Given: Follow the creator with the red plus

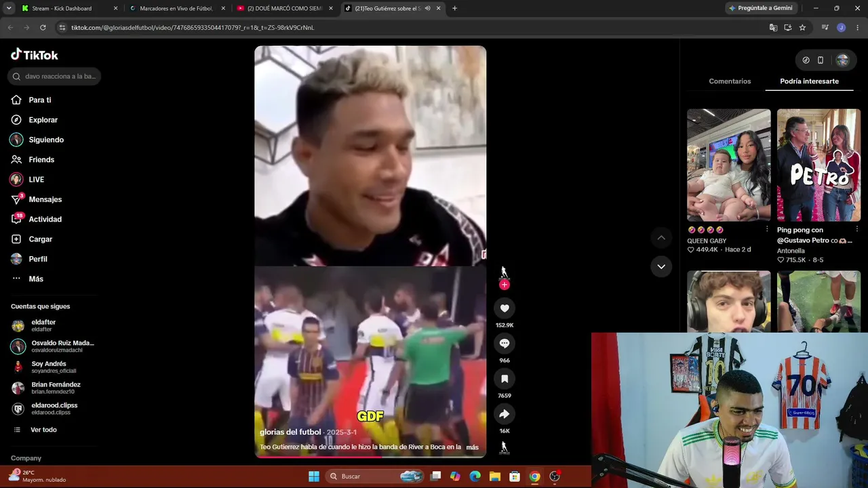Looking at the screenshot, I should click(504, 285).
